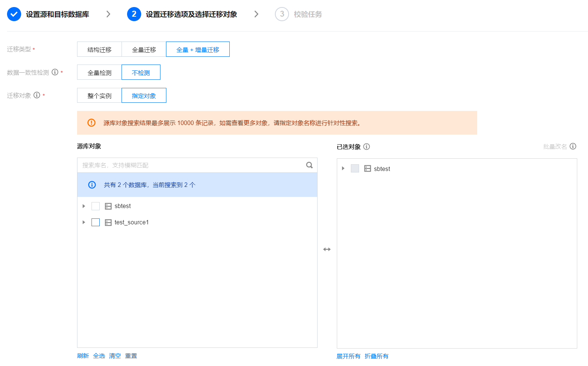
Task: Toggle sbtest checkbox in selected objects panel
Action: (x=355, y=169)
